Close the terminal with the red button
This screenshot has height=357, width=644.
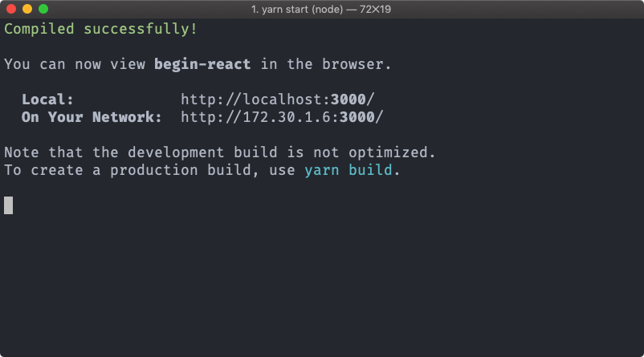11,9
